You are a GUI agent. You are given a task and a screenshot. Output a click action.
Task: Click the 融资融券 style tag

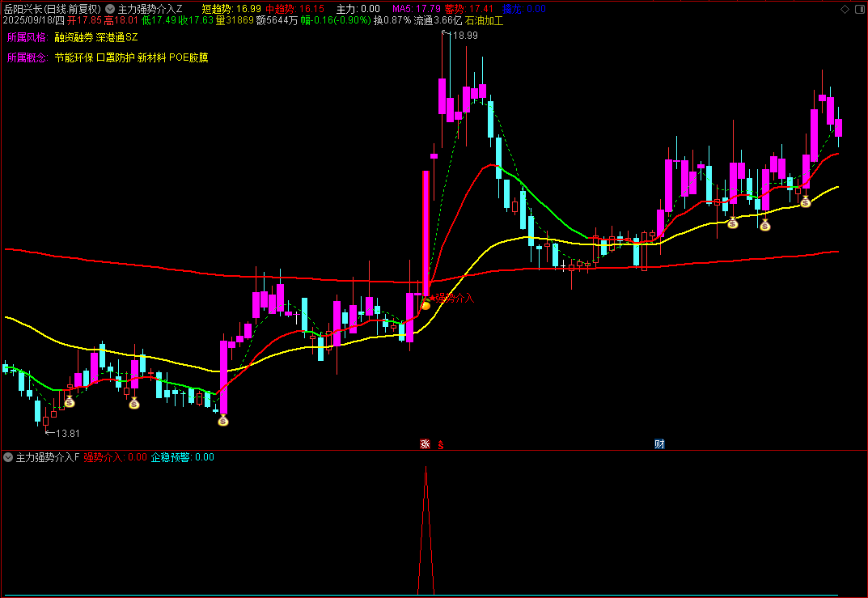point(74,38)
